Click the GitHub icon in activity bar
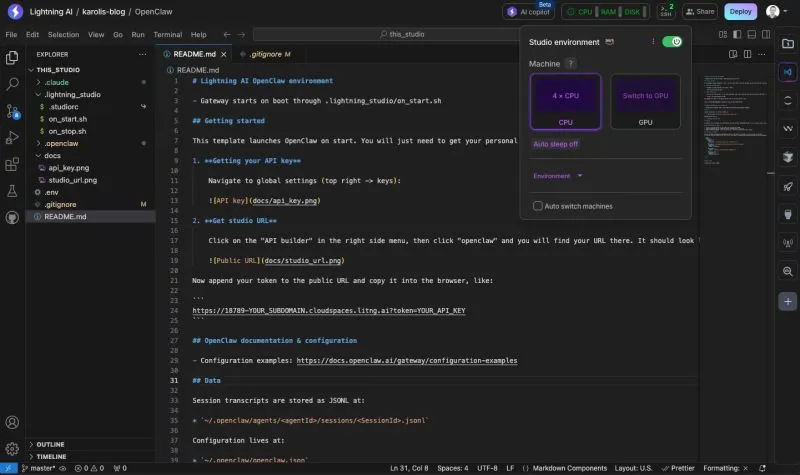 pyautogui.click(x=12, y=216)
